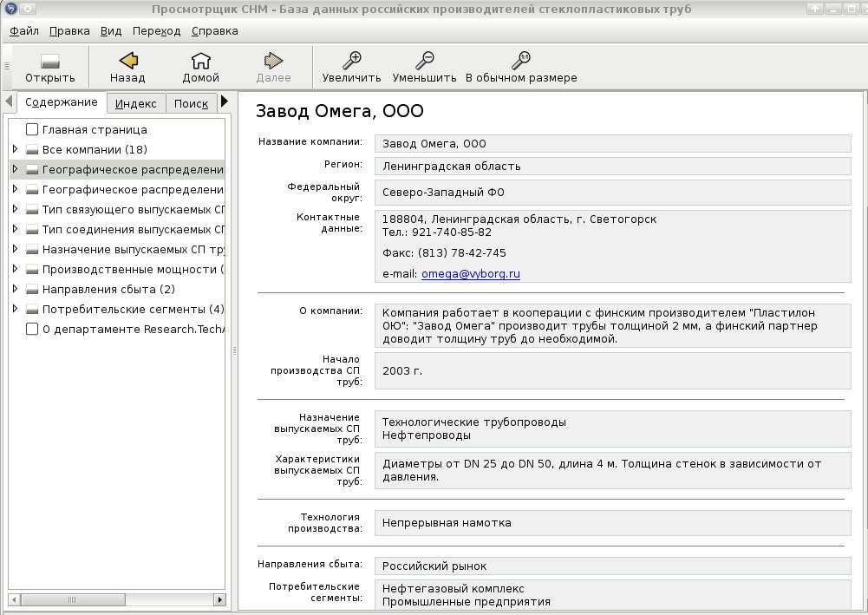Click sidebar horizontal scrollbar thumb

[x=73, y=599]
